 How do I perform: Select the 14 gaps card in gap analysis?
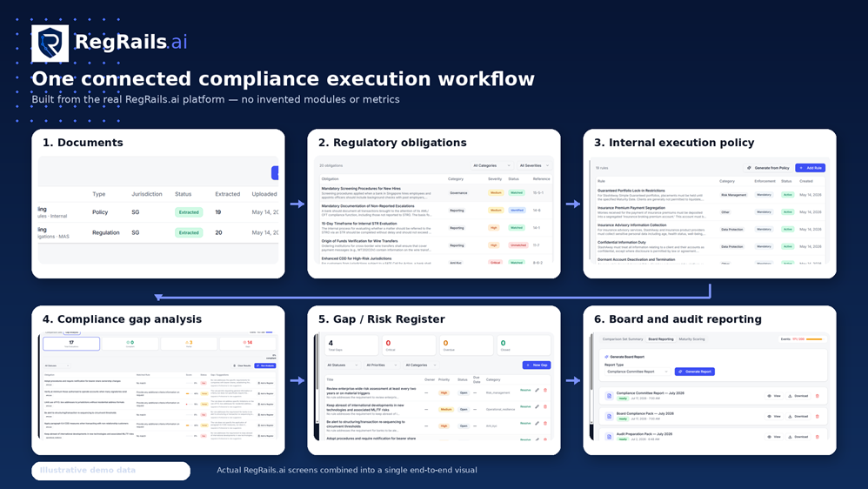pos(248,344)
